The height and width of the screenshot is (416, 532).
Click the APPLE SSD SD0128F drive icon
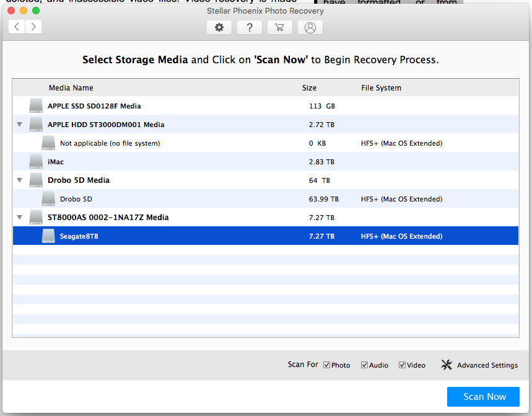point(36,106)
